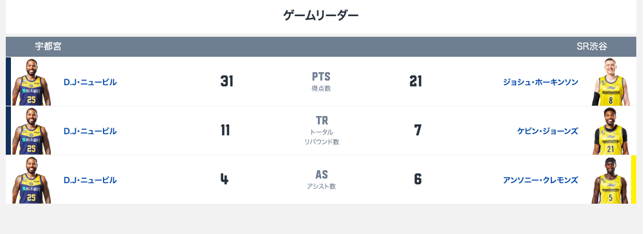The image size is (644, 234).
Task: Click ジョシュ・ホーキンソン player photo
Action: [611, 82]
